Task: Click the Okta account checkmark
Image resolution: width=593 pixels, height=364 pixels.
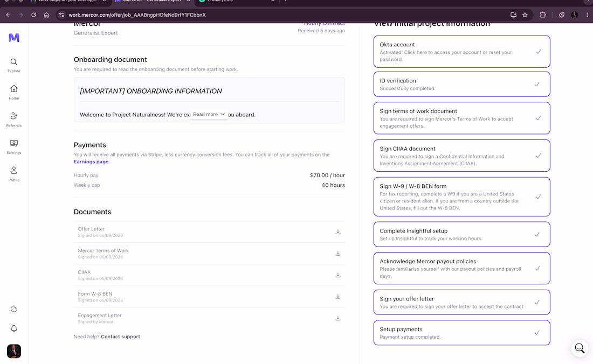Action: coord(538,51)
